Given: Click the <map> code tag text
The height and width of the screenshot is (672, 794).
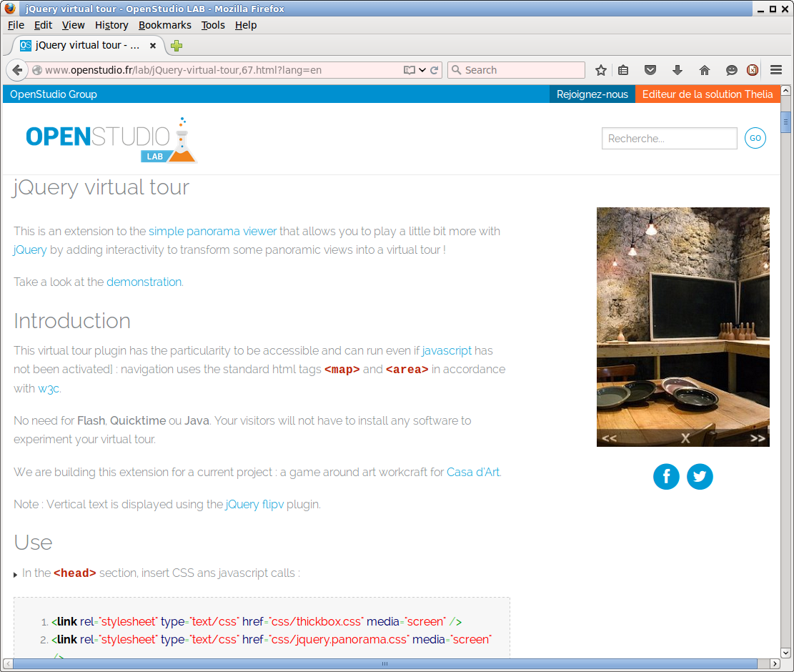Looking at the screenshot, I should [342, 370].
